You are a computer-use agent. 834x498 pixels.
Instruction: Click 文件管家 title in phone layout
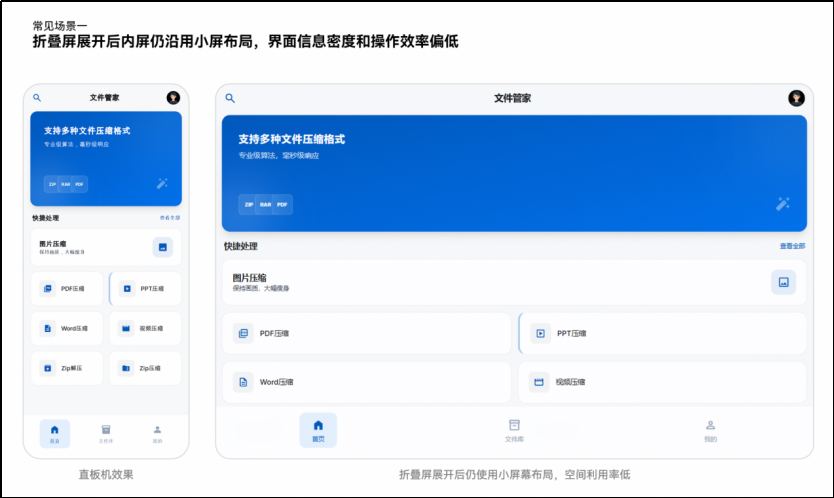coord(104,97)
